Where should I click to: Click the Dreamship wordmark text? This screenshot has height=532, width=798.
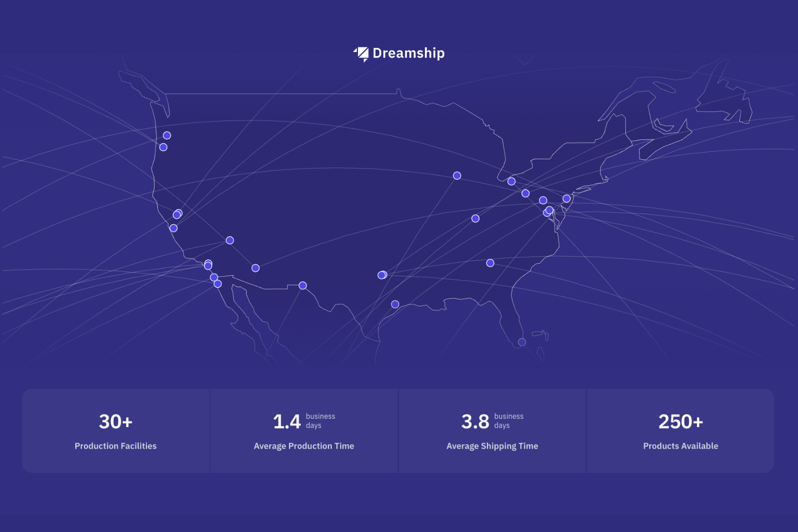coord(408,54)
